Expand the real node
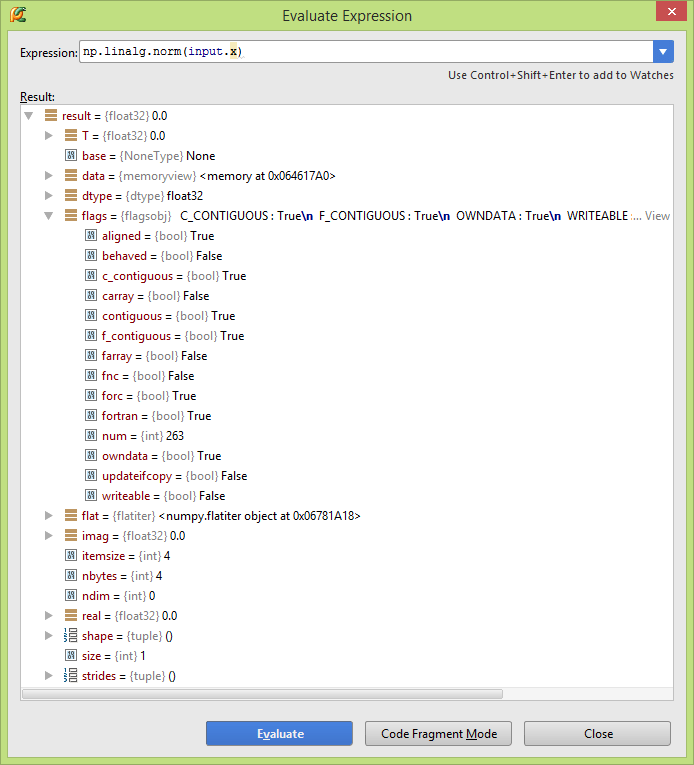This screenshot has width=694, height=765. pyautogui.click(x=48, y=615)
